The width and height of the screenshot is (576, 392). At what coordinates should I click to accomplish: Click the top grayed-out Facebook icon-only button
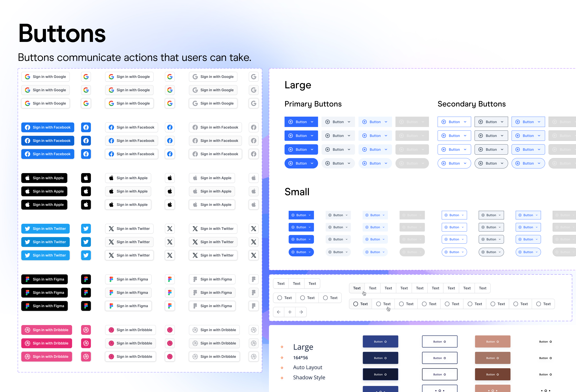pyautogui.click(x=254, y=127)
